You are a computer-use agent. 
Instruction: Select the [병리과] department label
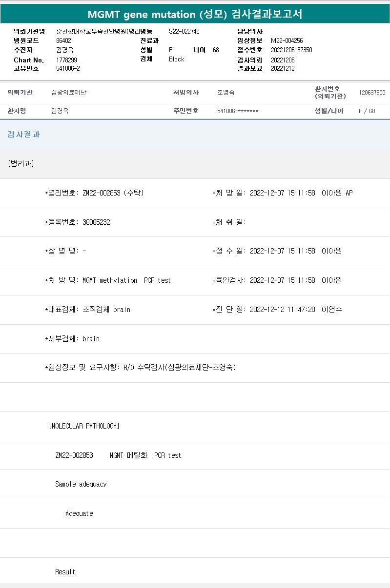click(x=21, y=164)
